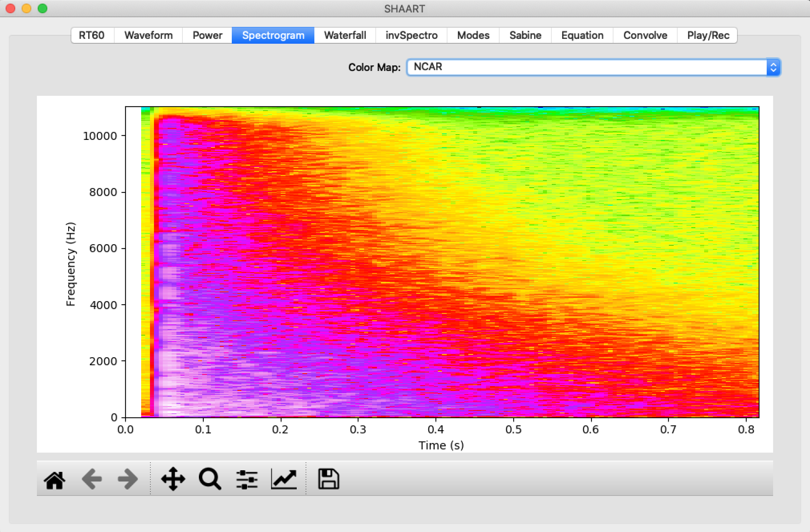Click the spectrogram plot image area
Viewport: 810px width, 532px height.
[442, 262]
